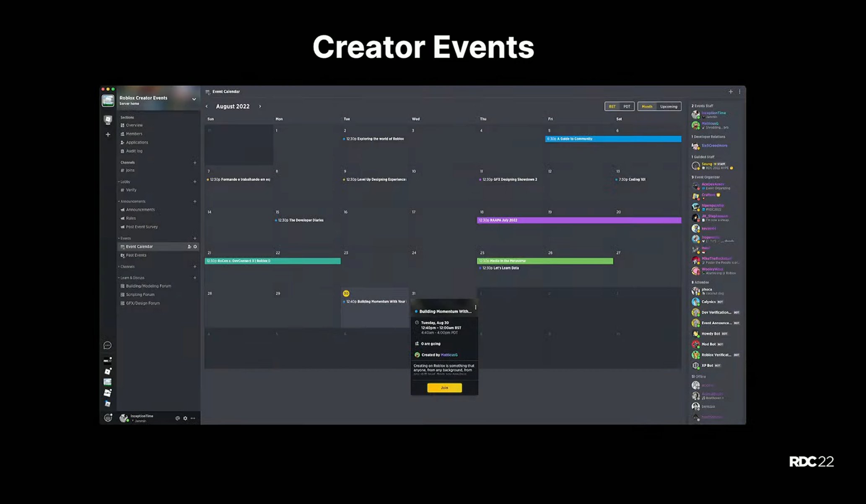The height and width of the screenshot is (504, 866).
Task: Go to previous month arrow
Action: 207,106
